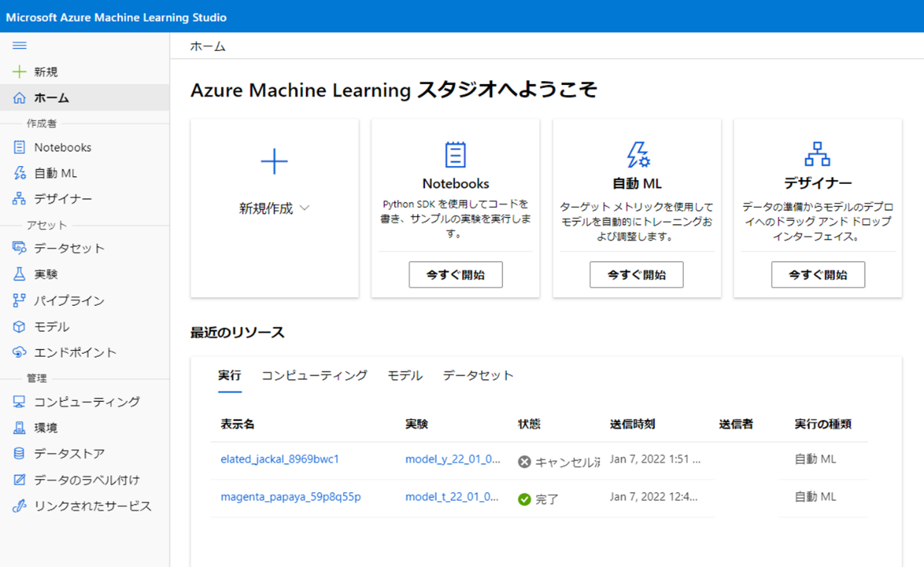Viewport: 924px width, 567px height.
Task: Switch to the モデル tab in recent resources
Action: click(x=406, y=375)
